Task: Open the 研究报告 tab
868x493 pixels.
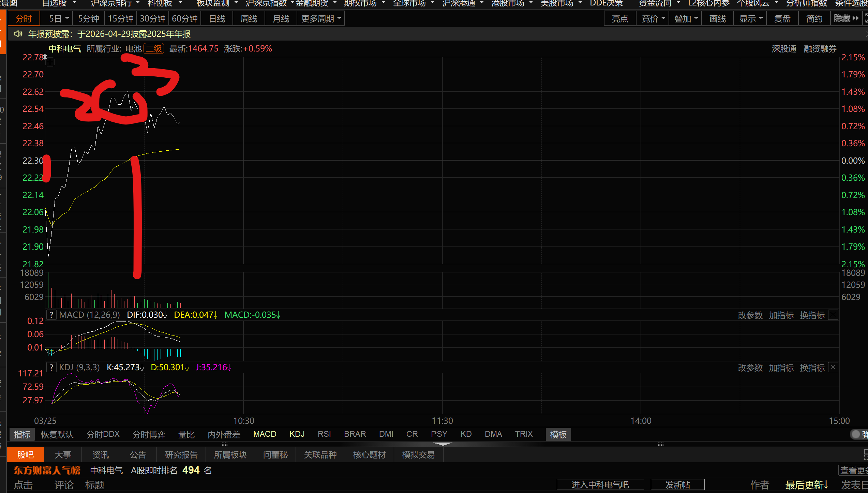Action: (x=181, y=454)
